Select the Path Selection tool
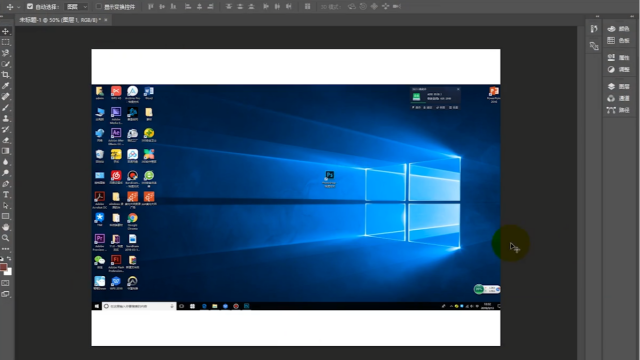The height and width of the screenshot is (360, 640). (x=6, y=205)
